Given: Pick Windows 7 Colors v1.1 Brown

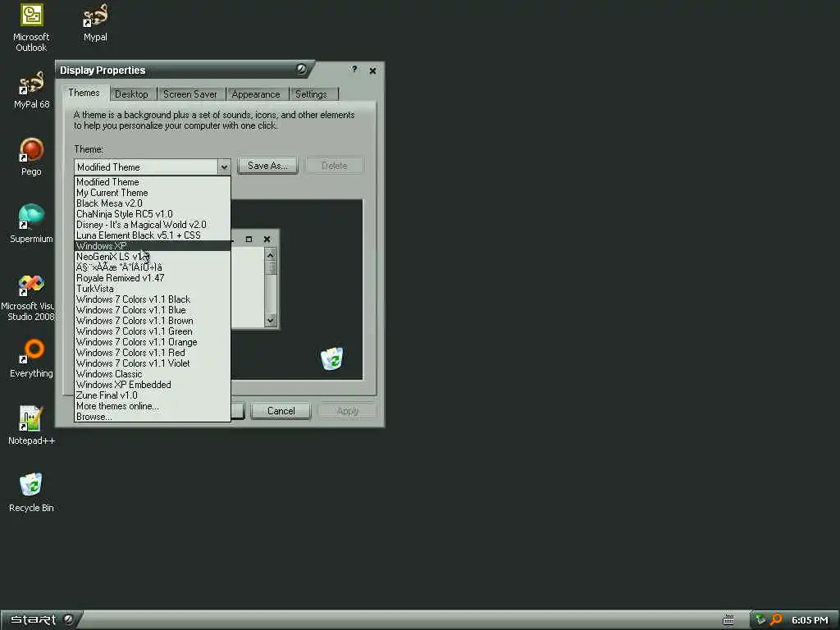Looking at the screenshot, I should click(x=152, y=321).
